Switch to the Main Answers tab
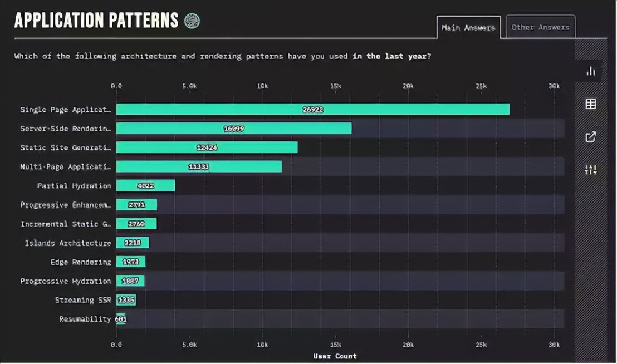The width and height of the screenshot is (617, 364). click(469, 27)
